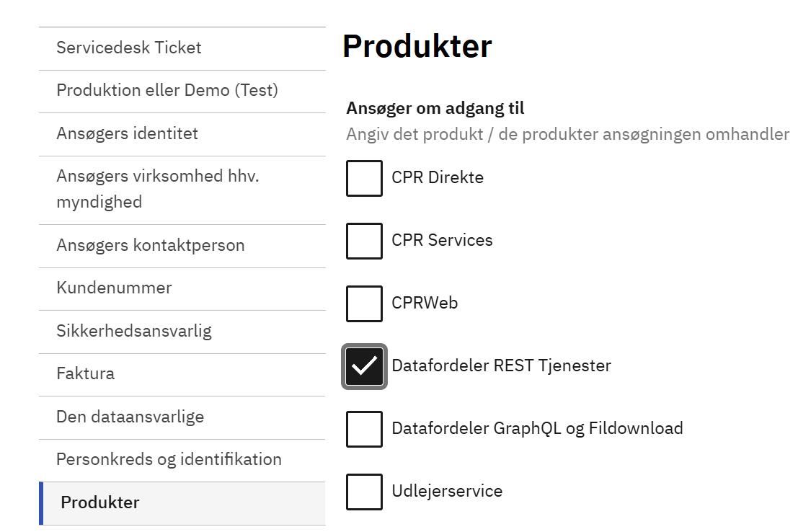Click the CPR Services label text
Viewport: 798px width, 532px height.
(442, 241)
